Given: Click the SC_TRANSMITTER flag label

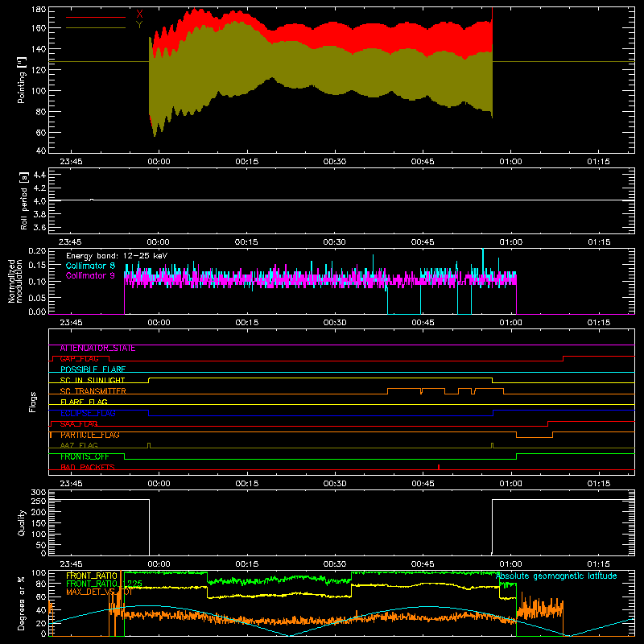Looking at the screenshot, I should tap(93, 391).
